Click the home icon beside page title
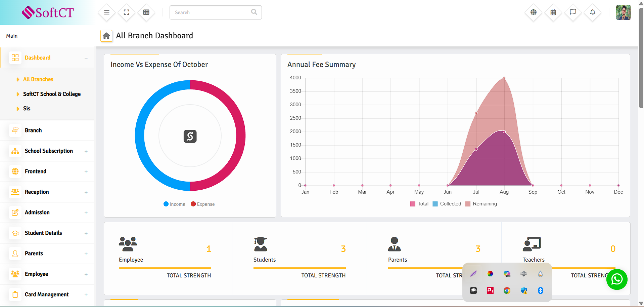 [106, 36]
